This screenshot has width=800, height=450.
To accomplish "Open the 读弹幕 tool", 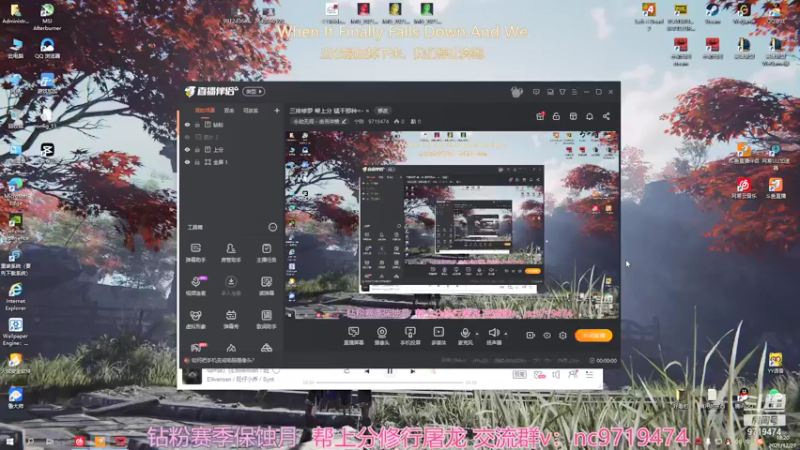I will click(x=266, y=286).
